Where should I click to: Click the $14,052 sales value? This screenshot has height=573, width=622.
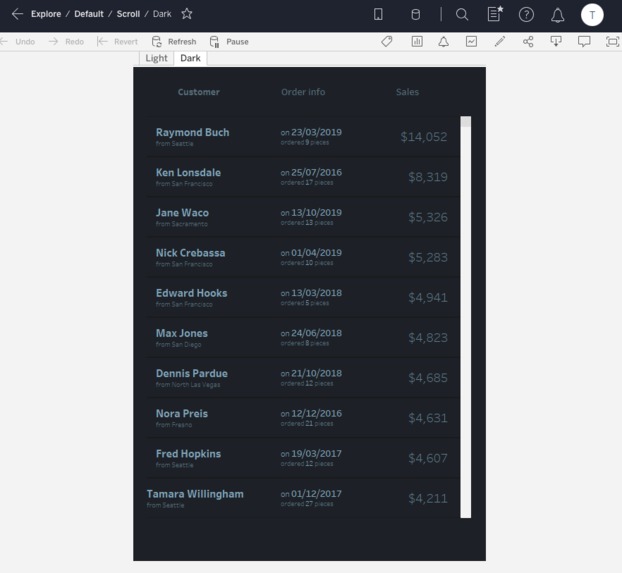[x=424, y=137]
